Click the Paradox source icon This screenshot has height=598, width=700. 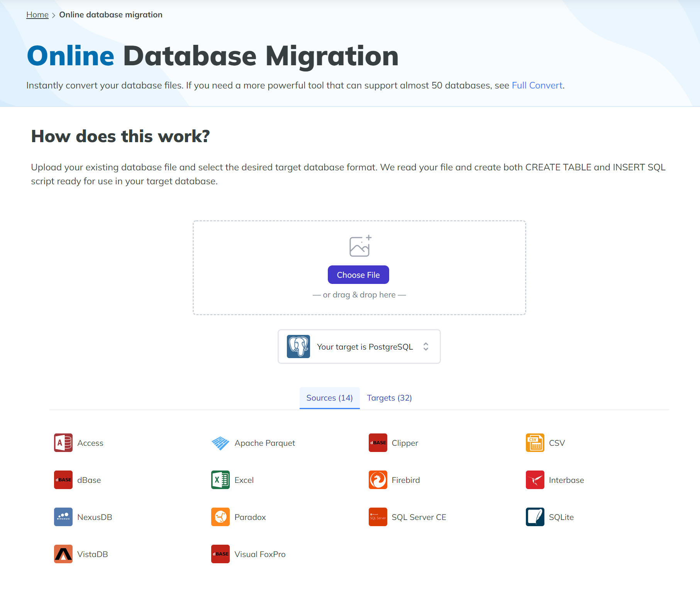(220, 517)
